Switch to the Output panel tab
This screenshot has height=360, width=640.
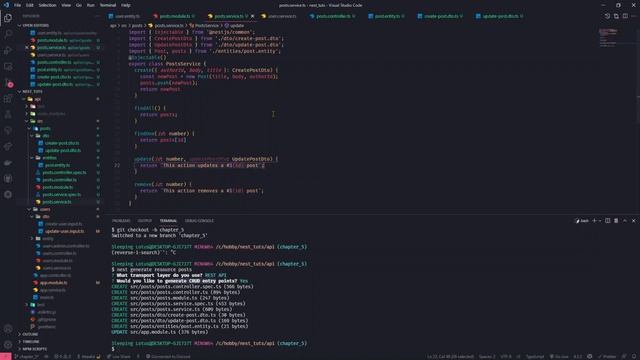(144, 221)
